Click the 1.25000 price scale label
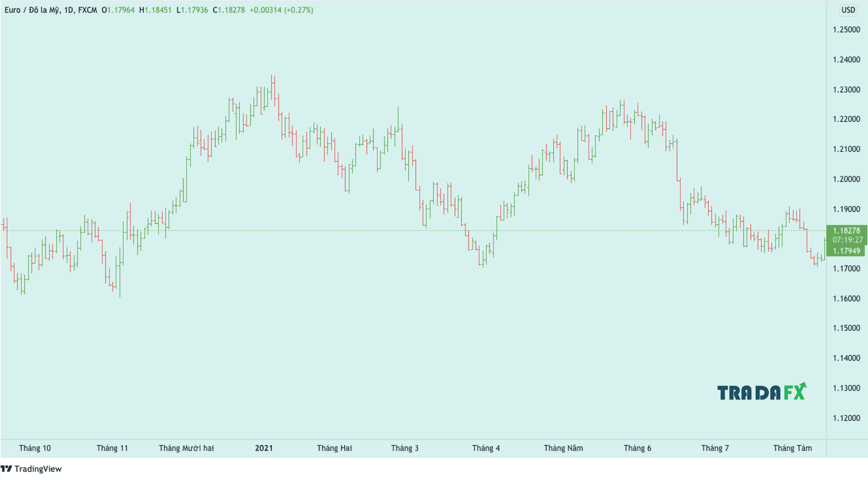The width and height of the screenshot is (868, 480). pyautogui.click(x=846, y=30)
